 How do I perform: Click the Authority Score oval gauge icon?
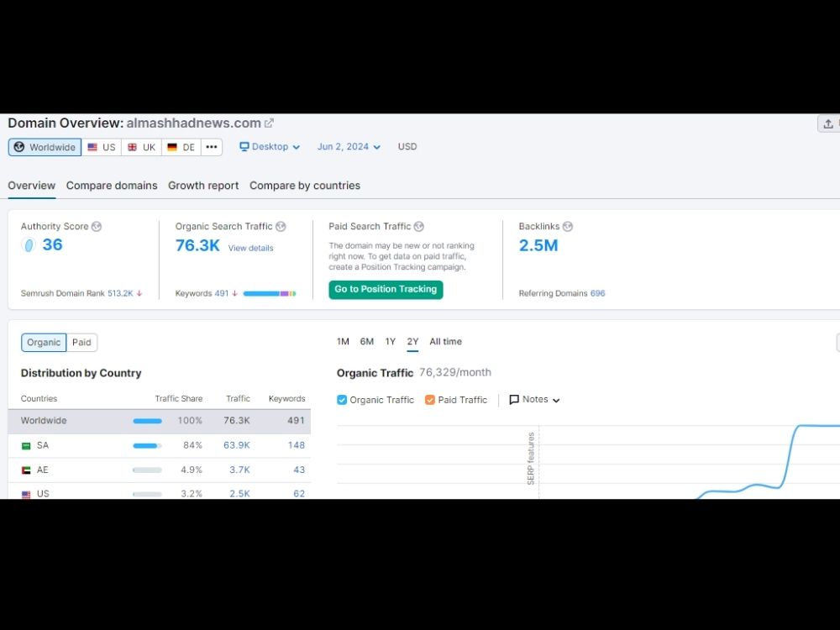pyautogui.click(x=29, y=244)
